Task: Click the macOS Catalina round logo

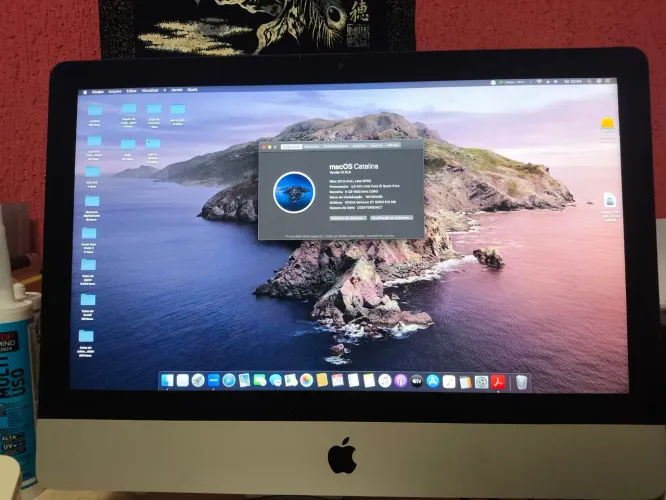Action: (294, 192)
